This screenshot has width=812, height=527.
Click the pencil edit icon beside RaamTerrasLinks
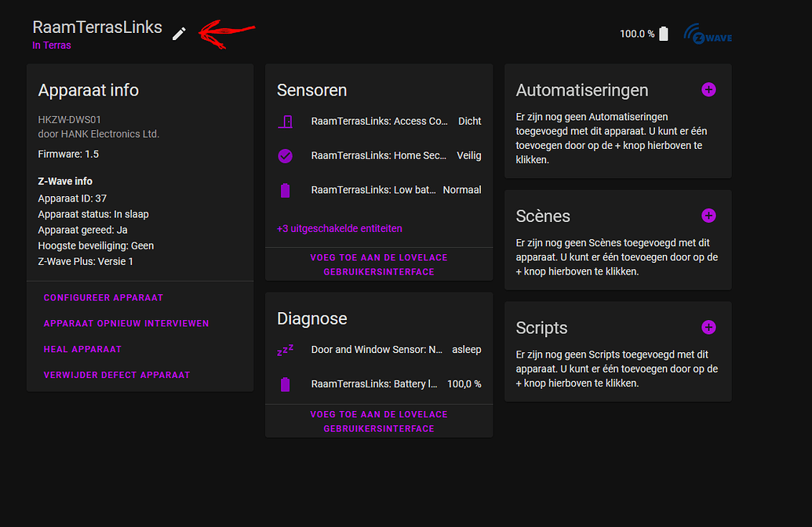pos(180,34)
